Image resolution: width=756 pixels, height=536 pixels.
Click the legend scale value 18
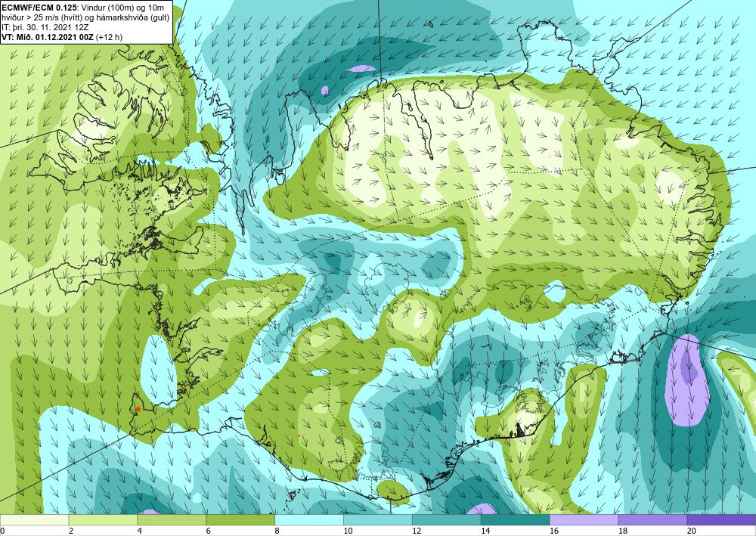(x=623, y=531)
